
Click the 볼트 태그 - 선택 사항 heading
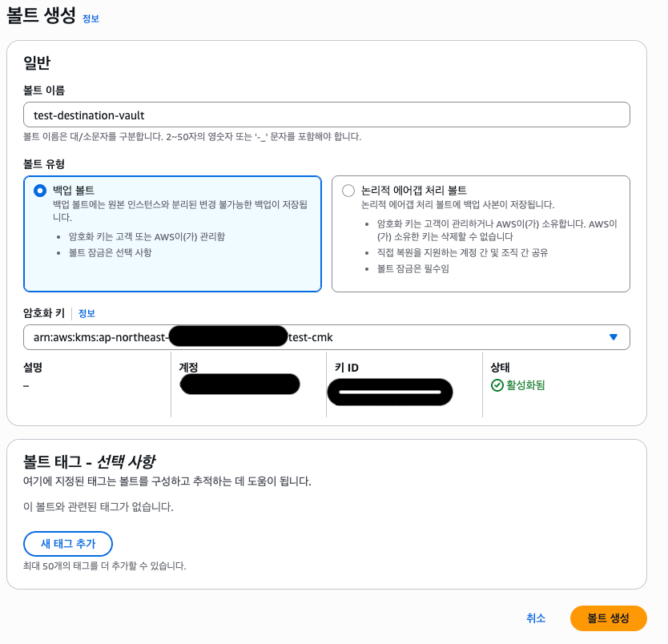[89, 461]
